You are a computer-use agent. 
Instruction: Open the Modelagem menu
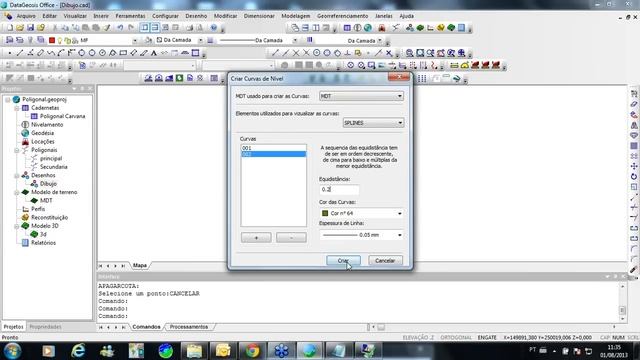(296, 16)
